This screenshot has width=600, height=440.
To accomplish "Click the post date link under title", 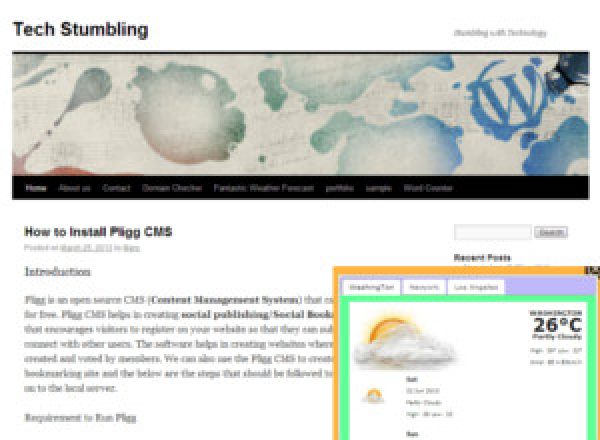I will point(86,248).
